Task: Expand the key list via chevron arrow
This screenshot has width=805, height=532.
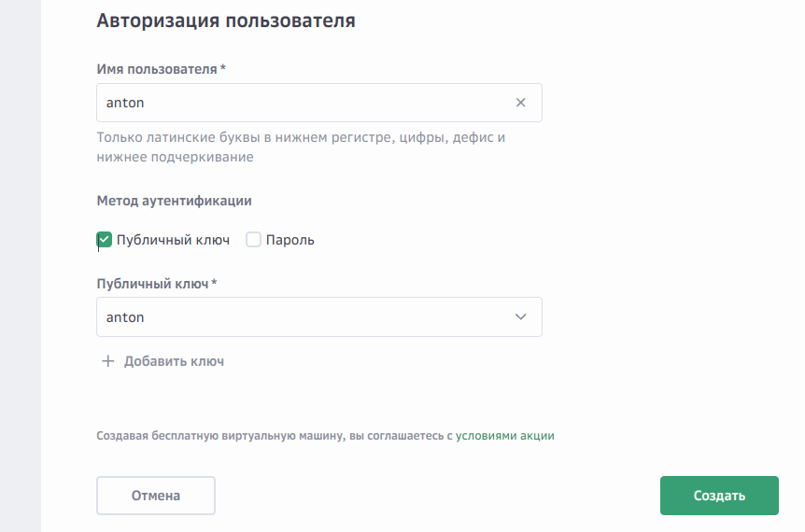Action: coord(521,317)
